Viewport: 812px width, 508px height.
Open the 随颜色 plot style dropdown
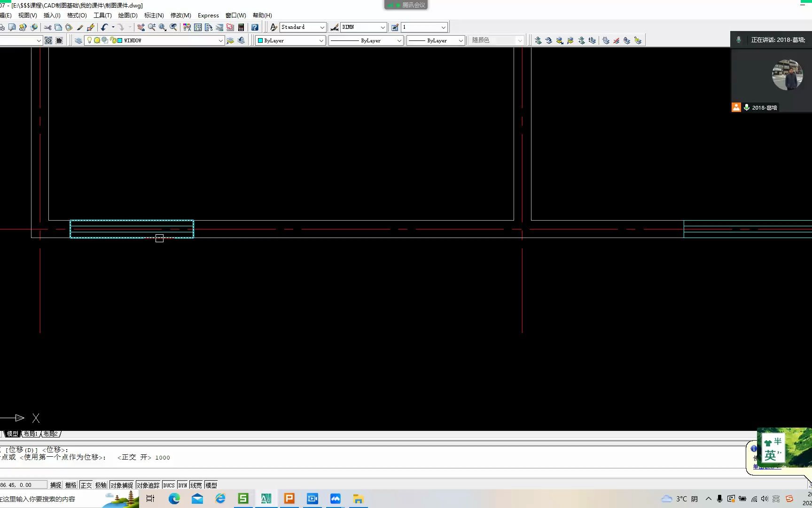520,40
